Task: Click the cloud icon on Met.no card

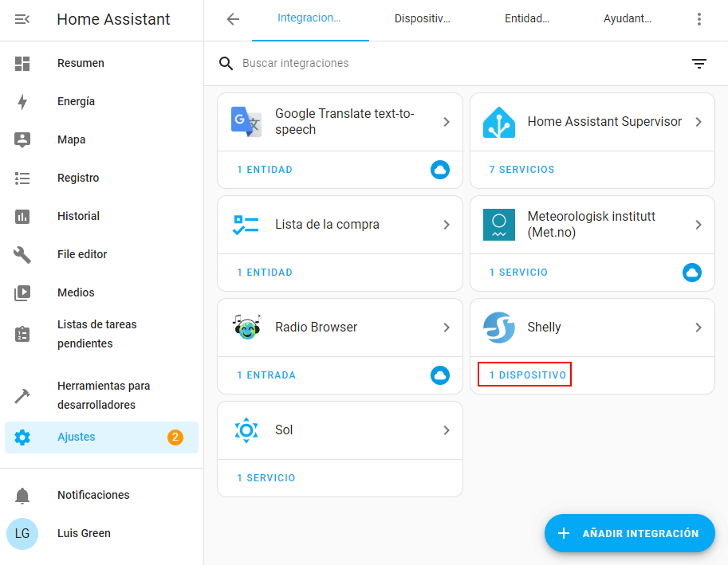Action: (x=692, y=273)
